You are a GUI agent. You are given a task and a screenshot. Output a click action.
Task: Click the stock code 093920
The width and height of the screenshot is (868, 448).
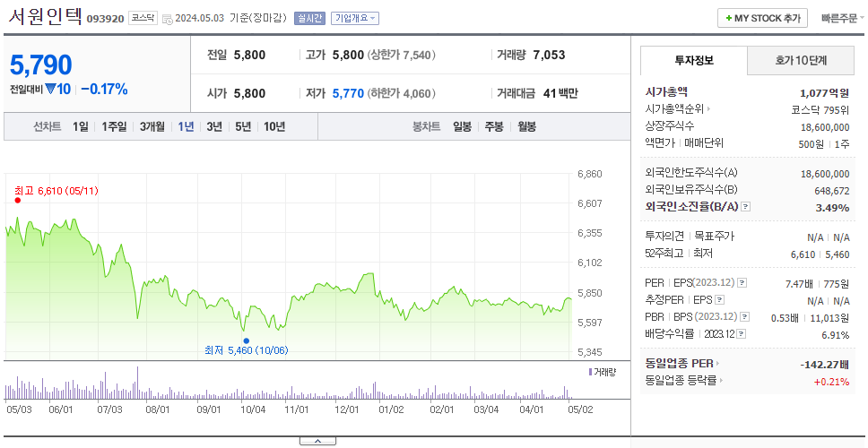tap(106, 20)
